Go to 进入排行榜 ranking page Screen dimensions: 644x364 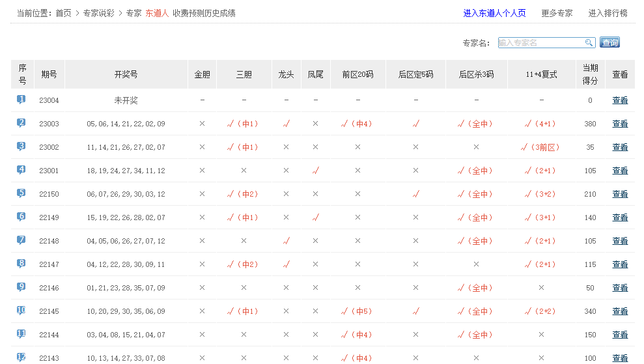608,13
